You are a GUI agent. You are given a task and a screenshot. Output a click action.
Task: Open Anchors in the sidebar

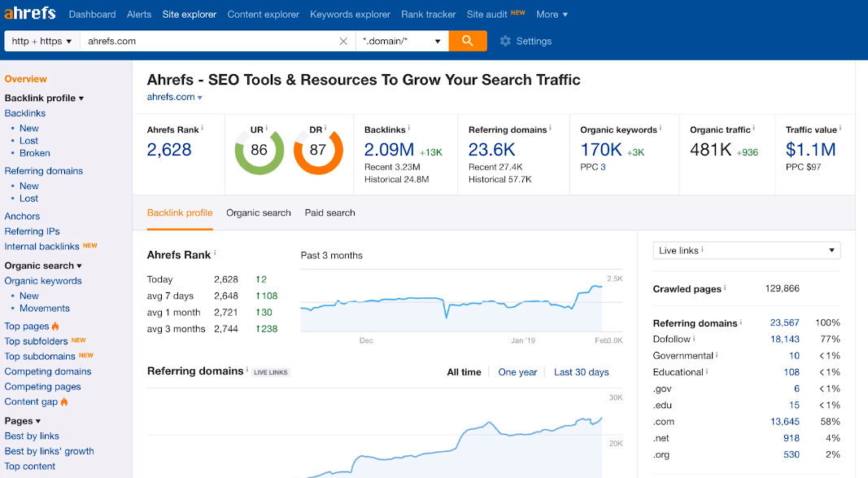click(x=22, y=216)
